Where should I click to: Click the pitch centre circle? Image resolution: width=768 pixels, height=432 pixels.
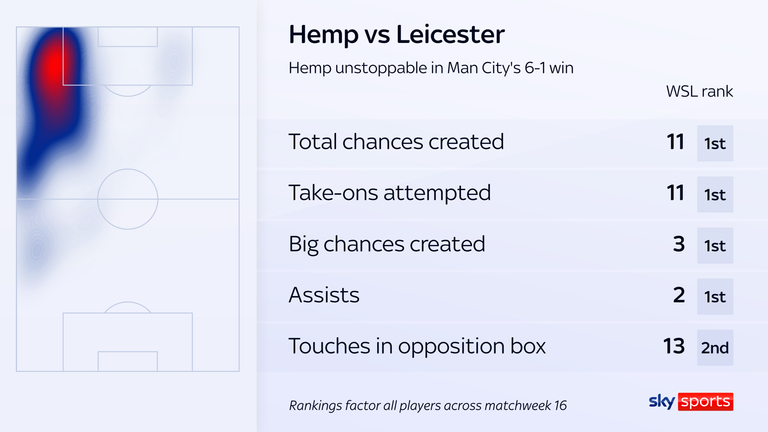pos(127,199)
